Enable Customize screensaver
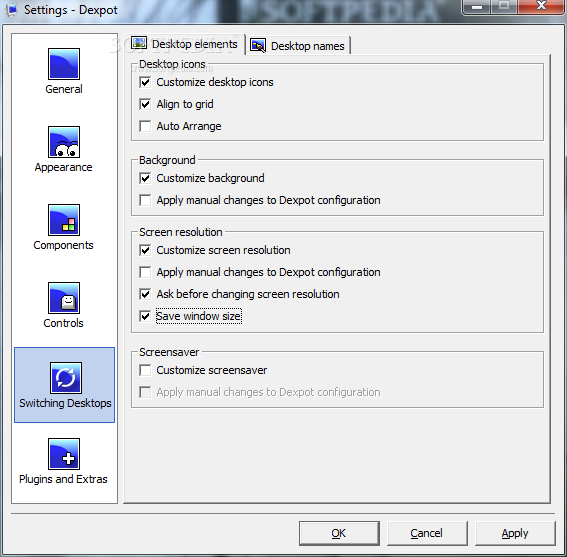 click(x=145, y=370)
